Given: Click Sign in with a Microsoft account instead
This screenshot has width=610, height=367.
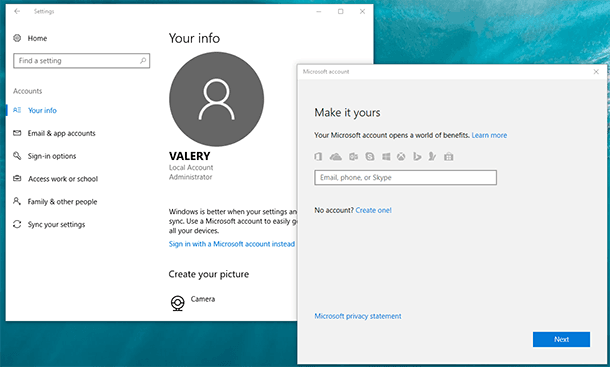Looking at the screenshot, I should click(x=232, y=244).
